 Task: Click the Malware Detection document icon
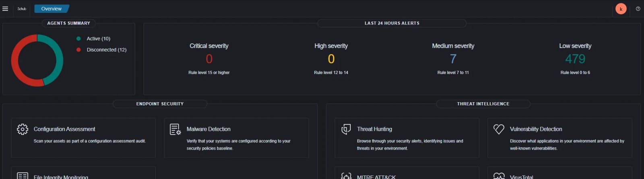tap(175, 130)
